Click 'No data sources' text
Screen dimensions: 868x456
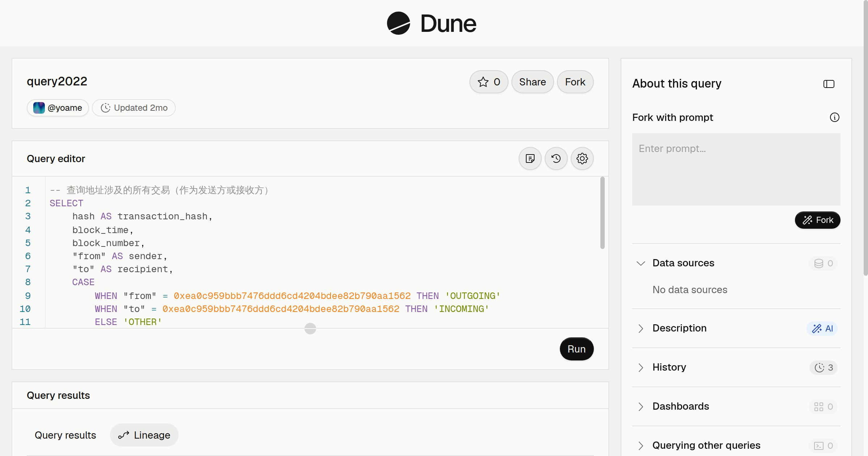click(x=690, y=290)
